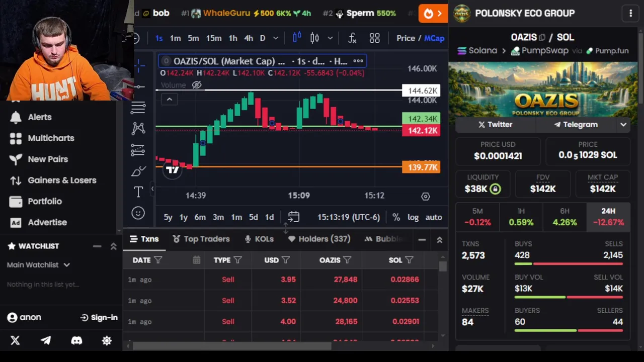
Task: Filter the TYPE column
Action: 237,260
